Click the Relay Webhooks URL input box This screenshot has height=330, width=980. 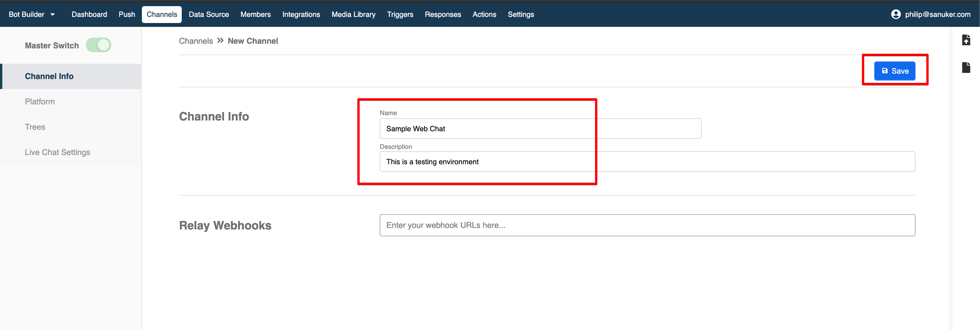[647, 225]
